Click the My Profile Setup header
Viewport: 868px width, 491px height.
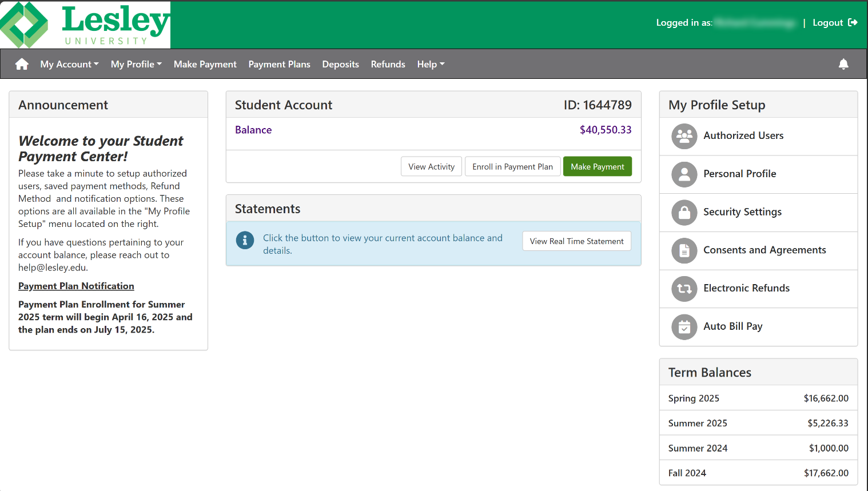(x=758, y=105)
